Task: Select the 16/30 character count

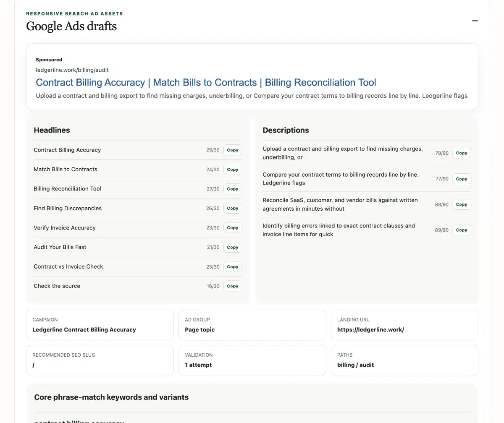Action: pos(213,286)
